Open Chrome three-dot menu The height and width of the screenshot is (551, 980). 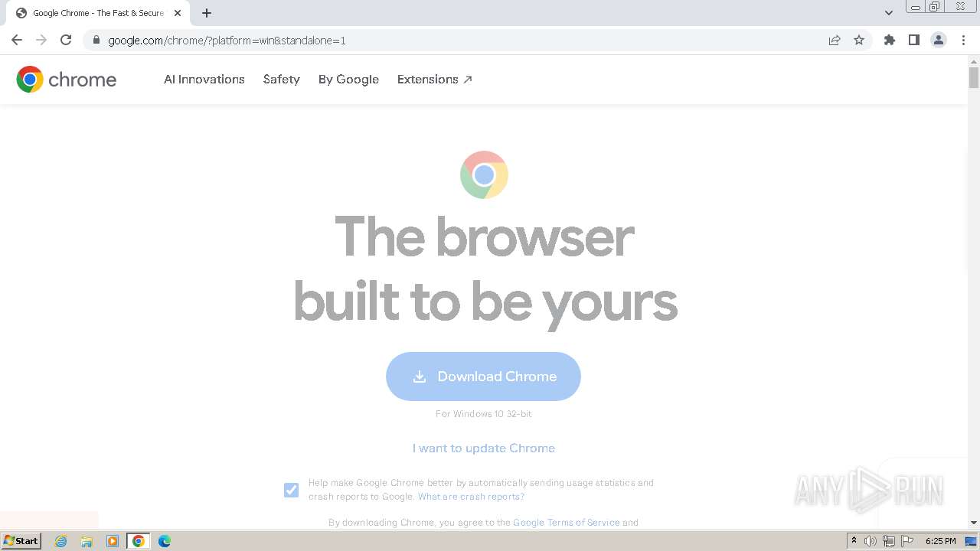click(x=963, y=40)
